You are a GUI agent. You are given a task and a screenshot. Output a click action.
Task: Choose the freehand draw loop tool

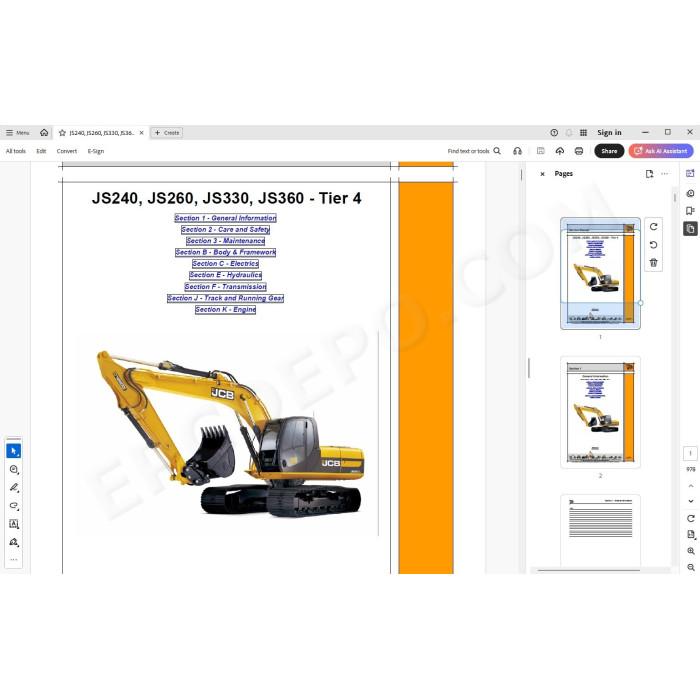click(x=13, y=506)
